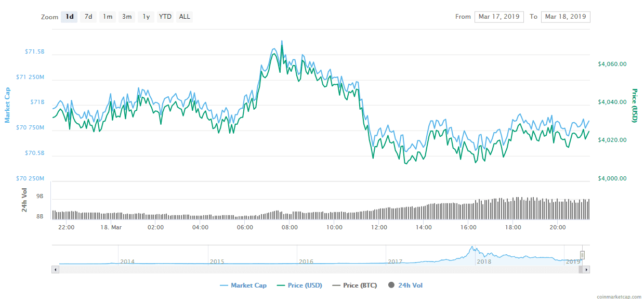Viewport: 644px width, 299px height.
Task: Click the To date field
Action: [x=565, y=17]
